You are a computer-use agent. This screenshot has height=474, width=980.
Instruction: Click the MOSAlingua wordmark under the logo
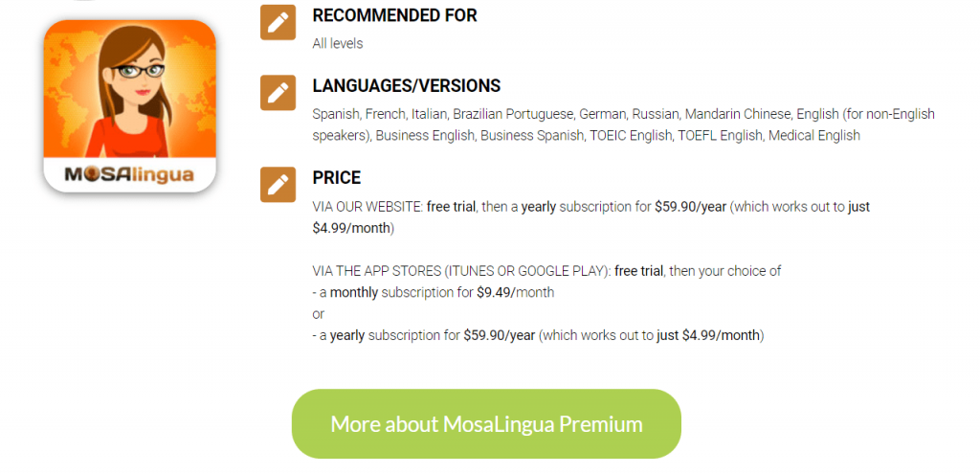129,174
